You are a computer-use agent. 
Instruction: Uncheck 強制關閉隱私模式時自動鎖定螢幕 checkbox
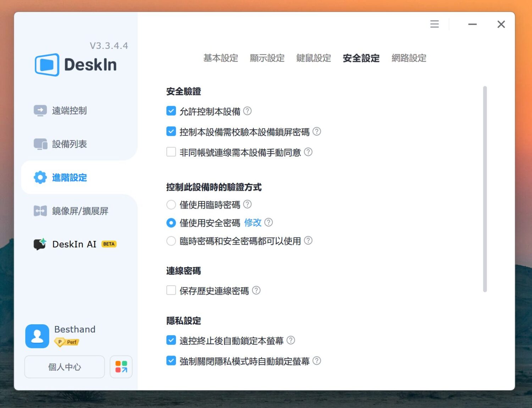click(x=171, y=361)
